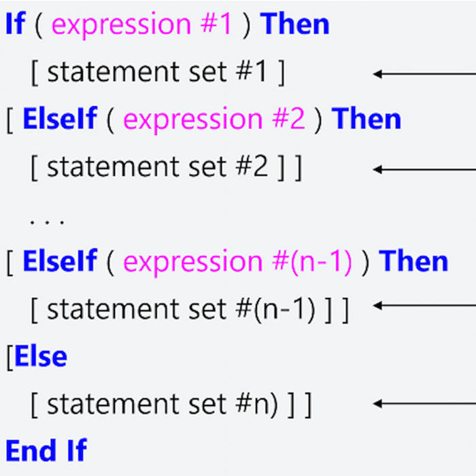This screenshot has width=476, height=476.
Task: Click the blue Else keyword
Action: click(40, 356)
